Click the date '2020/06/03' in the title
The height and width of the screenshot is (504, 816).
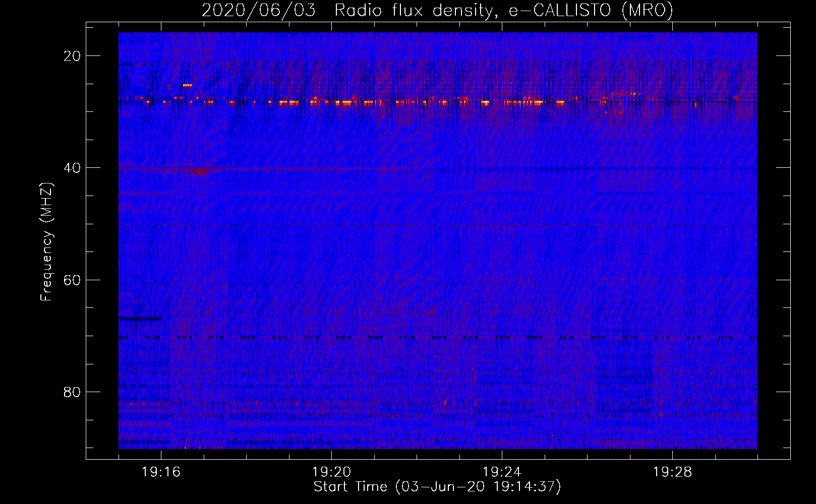(x=259, y=10)
